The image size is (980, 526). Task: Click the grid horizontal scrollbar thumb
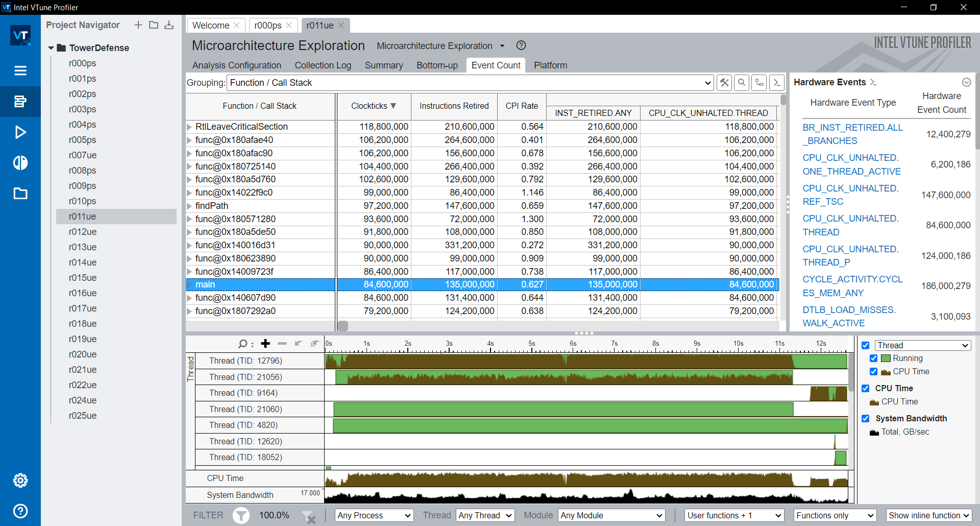click(x=343, y=326)
